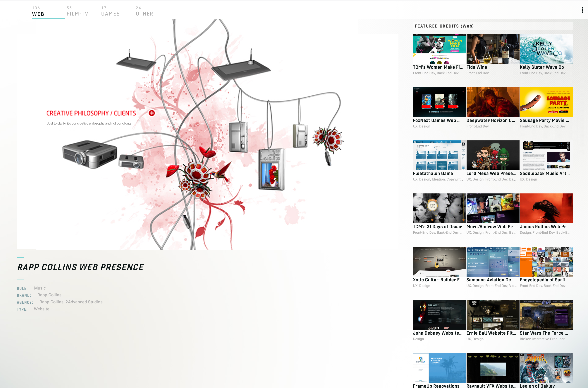Open the TCM's 31 Days of Oscar thumbnail
588x388 pixels.
[x=439, y=208]
